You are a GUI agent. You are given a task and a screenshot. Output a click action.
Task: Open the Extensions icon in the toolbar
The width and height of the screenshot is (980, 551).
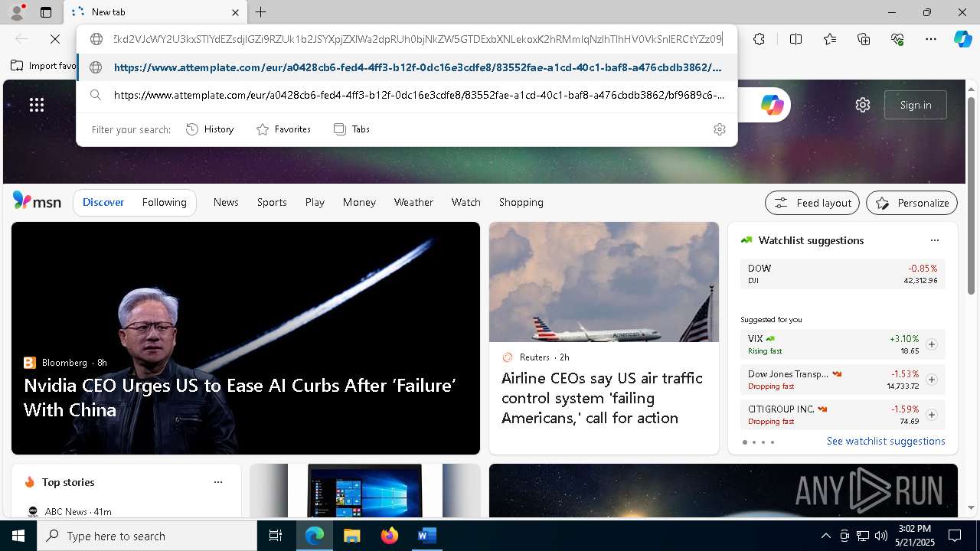click(x=759, y=39)
